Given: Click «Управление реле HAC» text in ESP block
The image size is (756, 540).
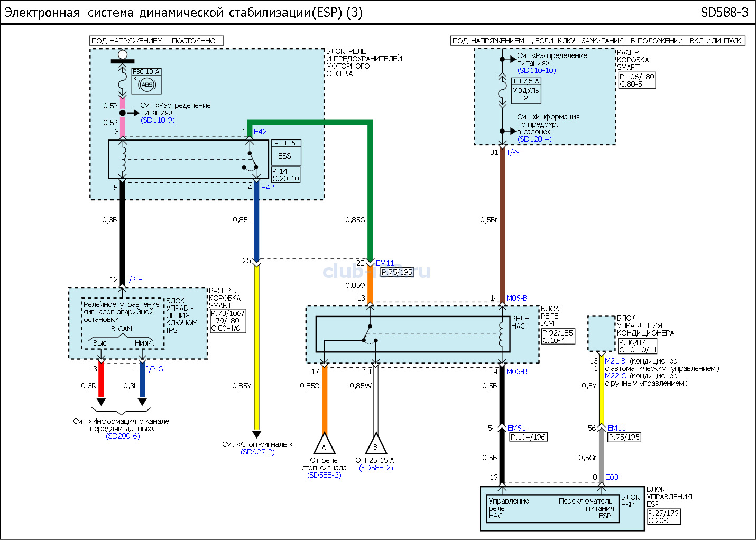Looking at the screenshot, I should (x=509, y=508).
